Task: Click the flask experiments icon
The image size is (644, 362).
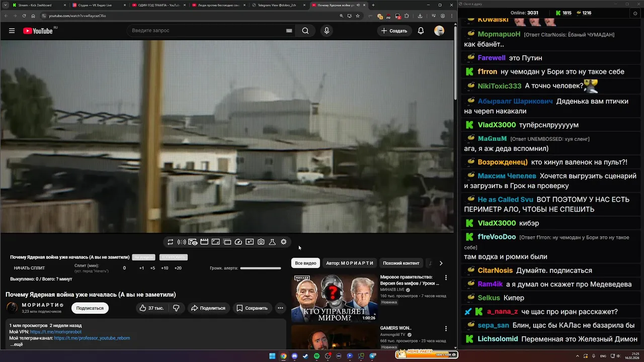Action: (272, 242)
